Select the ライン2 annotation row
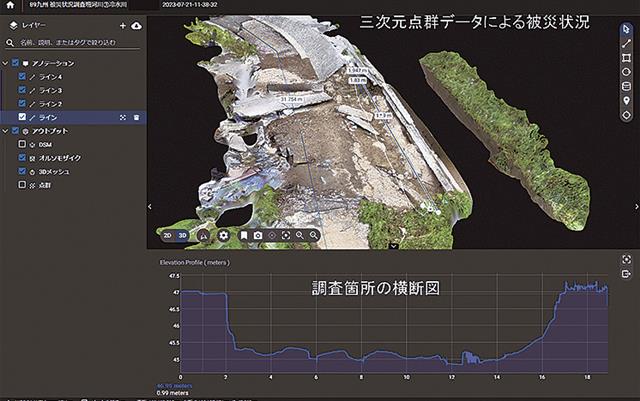This screenshot has height=401, width=640. [x=73, y=104]
